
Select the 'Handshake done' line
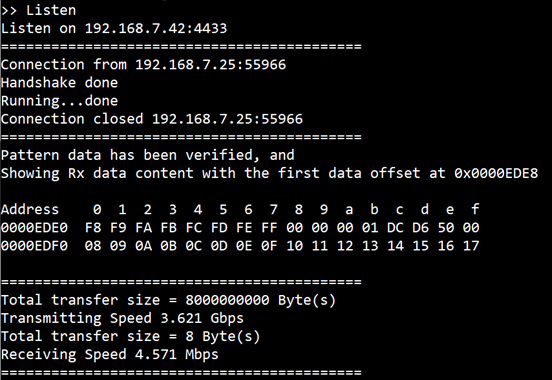coord(59,83)
